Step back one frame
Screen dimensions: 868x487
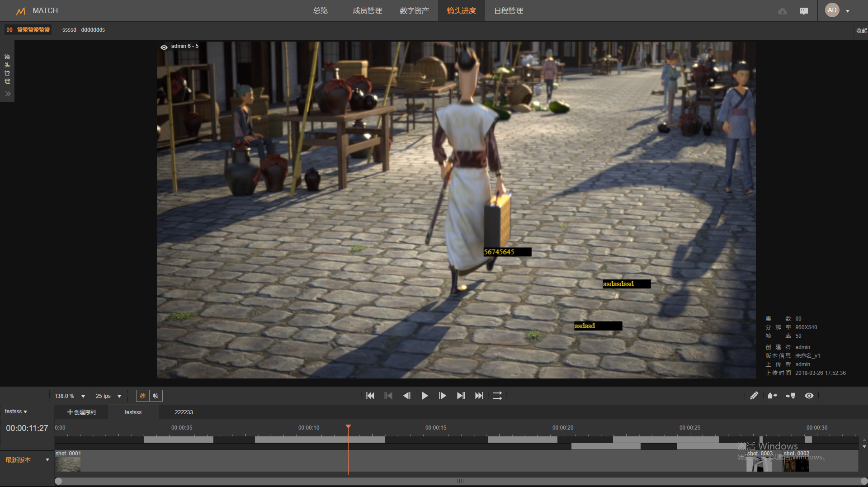(x=406, y=396)
